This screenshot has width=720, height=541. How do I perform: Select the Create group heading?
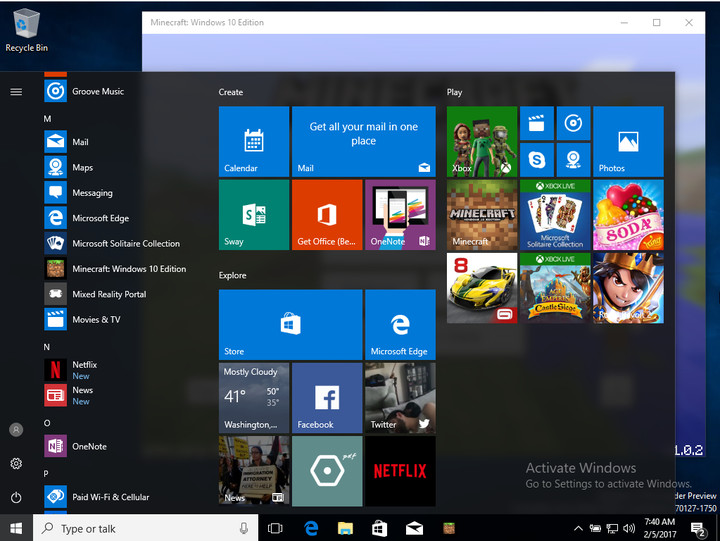pyautogui.click(x=231, y=92)
